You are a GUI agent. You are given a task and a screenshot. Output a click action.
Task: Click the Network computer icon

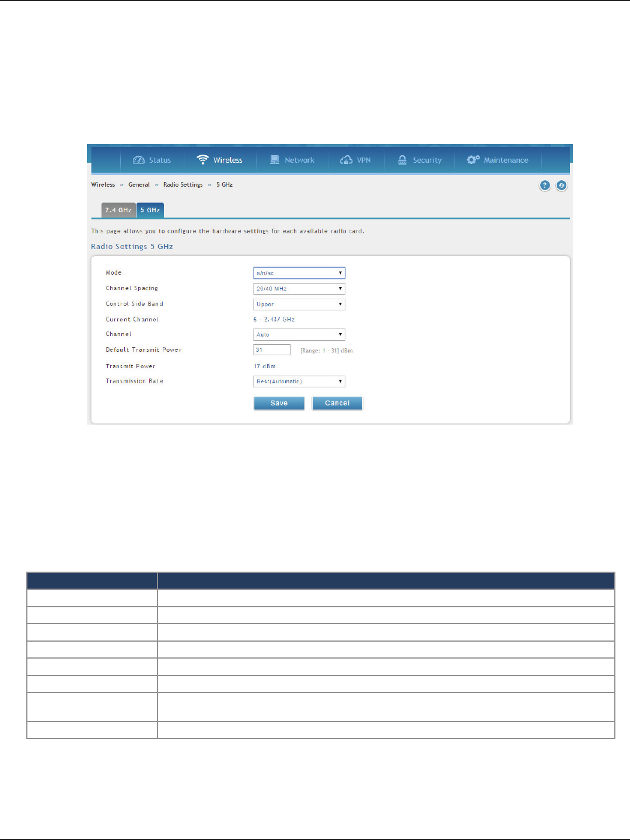pyautogui.click(x=275, y=160)
